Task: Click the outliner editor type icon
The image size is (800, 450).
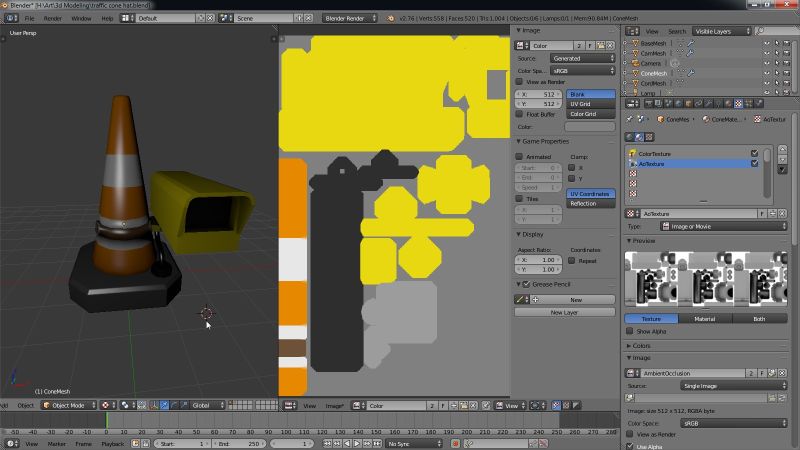Action: tap(632, 32)
